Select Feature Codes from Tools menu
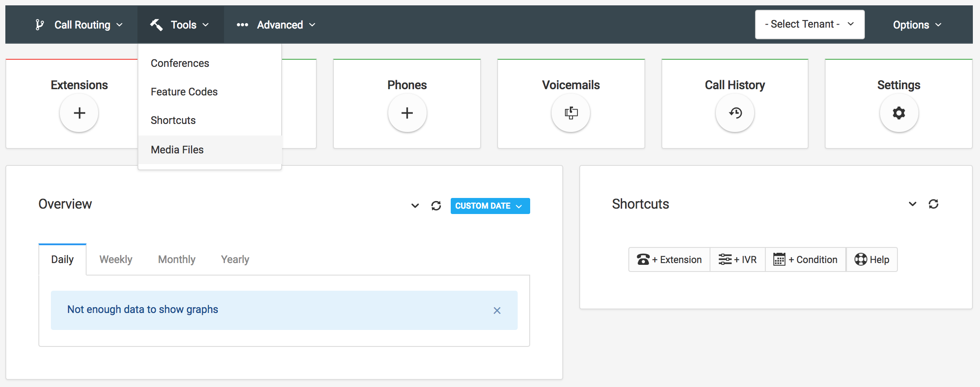The width and height of the screenshot is (980, 387). coord(210,92)
